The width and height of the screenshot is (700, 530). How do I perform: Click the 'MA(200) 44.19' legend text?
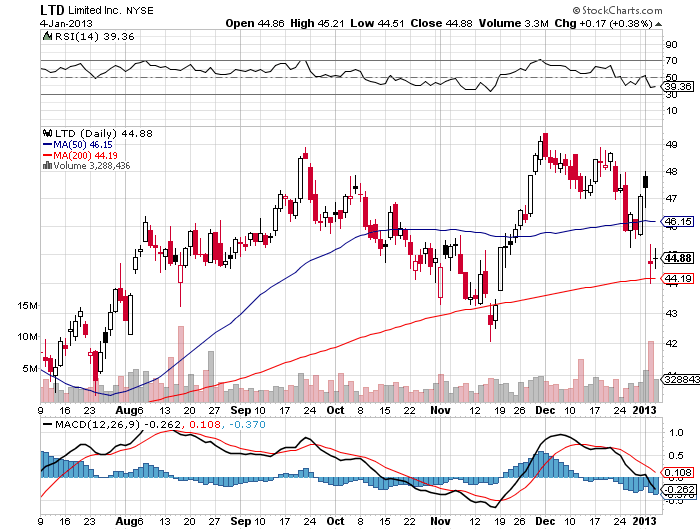click(x=86, y=155)
